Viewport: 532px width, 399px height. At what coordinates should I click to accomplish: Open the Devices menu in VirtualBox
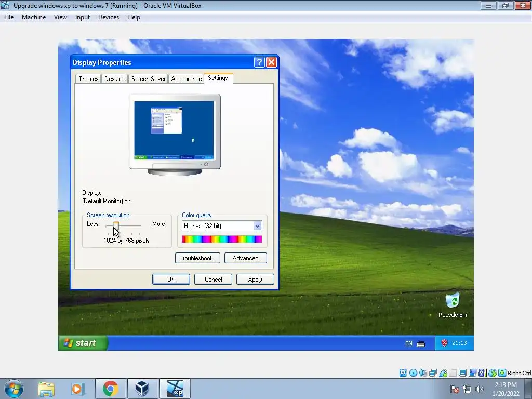109,17
